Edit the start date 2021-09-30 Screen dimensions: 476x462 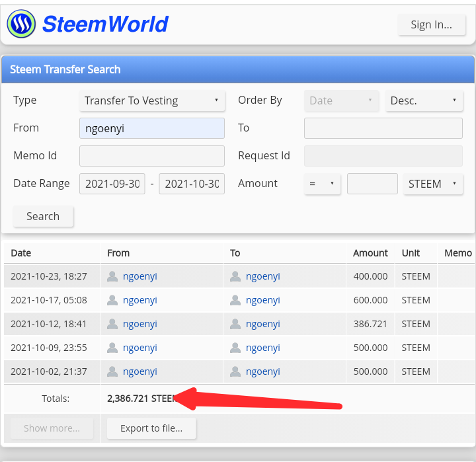click(112, 184)
